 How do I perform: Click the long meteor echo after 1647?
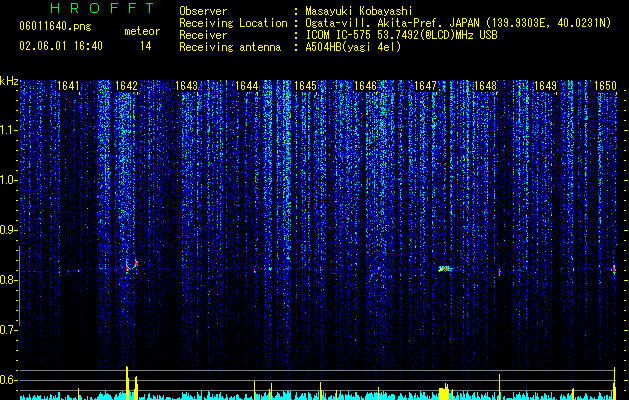point(445,269)
